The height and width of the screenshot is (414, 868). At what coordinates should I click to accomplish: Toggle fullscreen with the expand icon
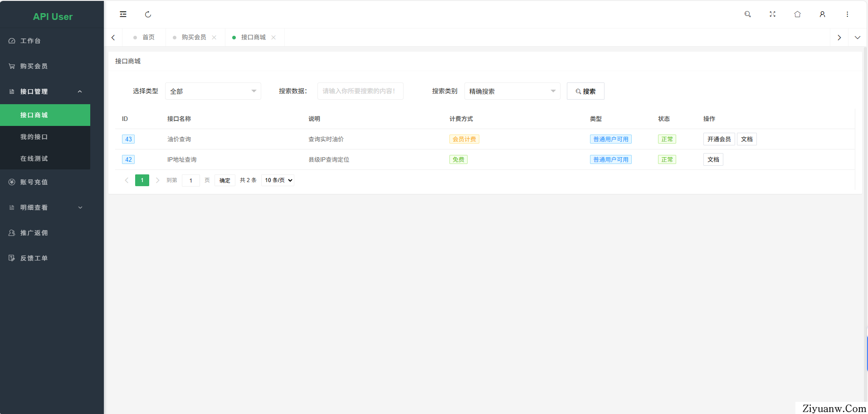[x=772, y=14]
